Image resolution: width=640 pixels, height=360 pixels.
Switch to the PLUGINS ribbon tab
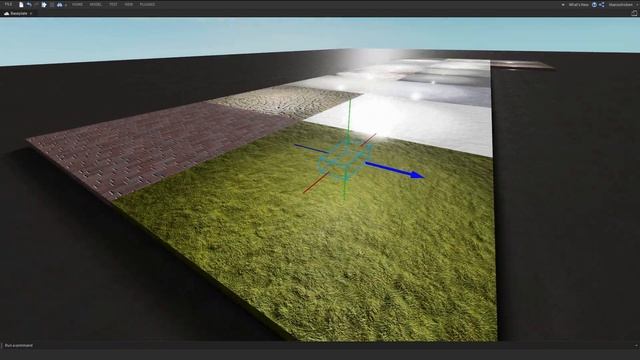(x=147, y=4)
